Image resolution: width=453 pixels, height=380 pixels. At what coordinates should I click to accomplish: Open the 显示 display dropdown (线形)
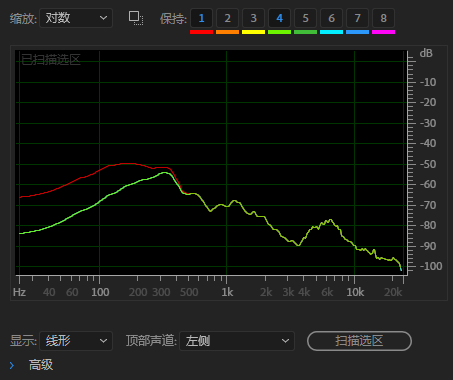(76, 341)
